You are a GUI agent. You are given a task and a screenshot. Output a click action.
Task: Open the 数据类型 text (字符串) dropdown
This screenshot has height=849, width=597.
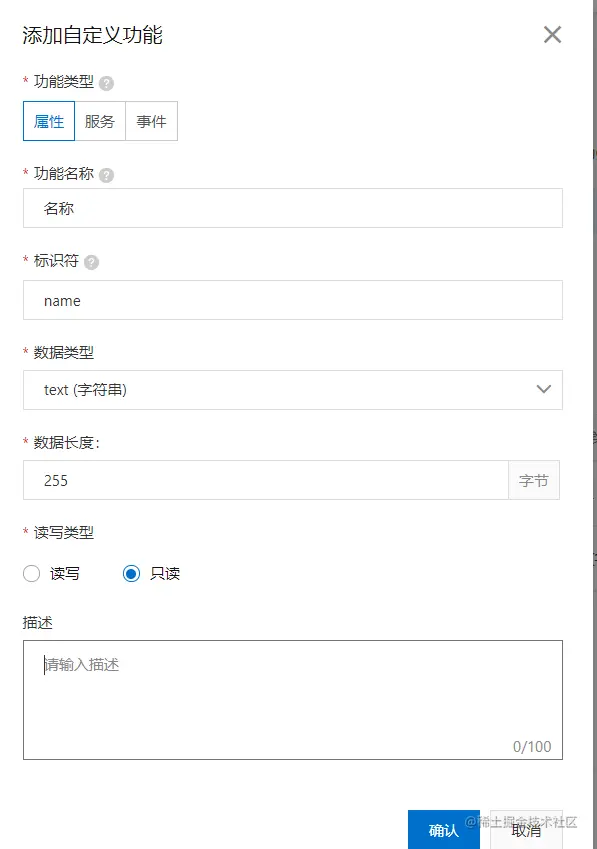pyautogui.click(x=293, y=390)
